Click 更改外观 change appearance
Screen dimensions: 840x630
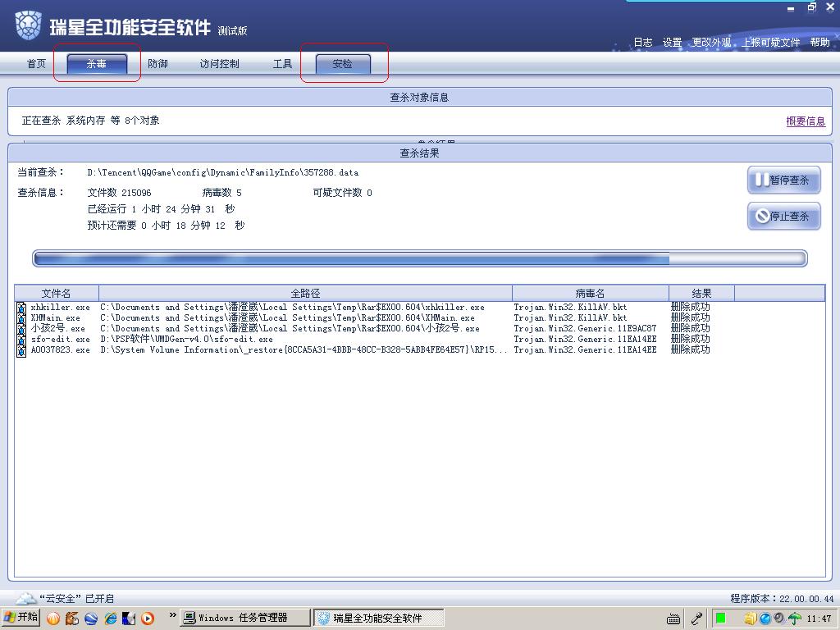711,43
